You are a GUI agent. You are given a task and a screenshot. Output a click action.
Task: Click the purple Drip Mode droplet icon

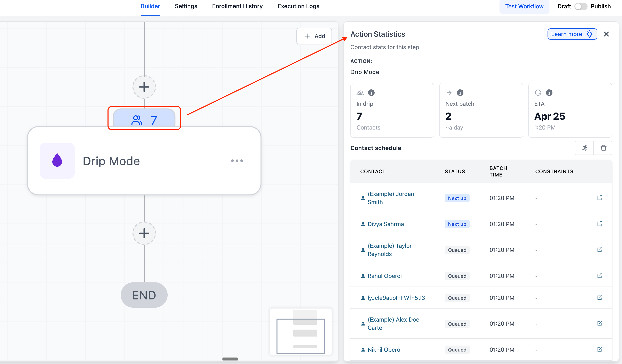pyautogui.click(x=57, y=160)
